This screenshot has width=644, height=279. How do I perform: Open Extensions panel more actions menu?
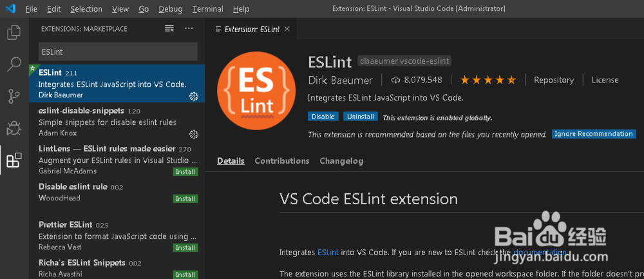pyautogui.click(x=189, y=28)
